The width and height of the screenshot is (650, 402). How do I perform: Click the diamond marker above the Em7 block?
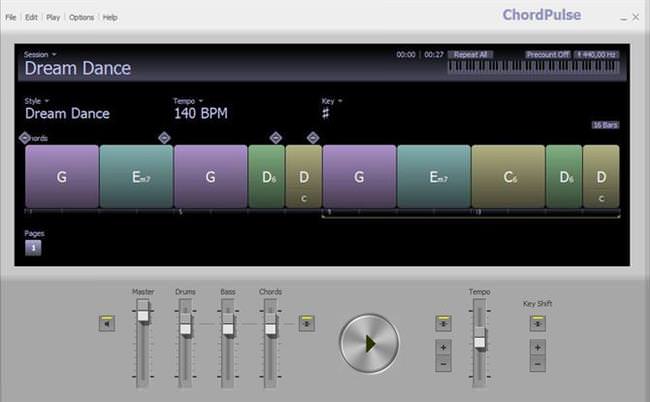pyautogui.click(x=164, y=138)
